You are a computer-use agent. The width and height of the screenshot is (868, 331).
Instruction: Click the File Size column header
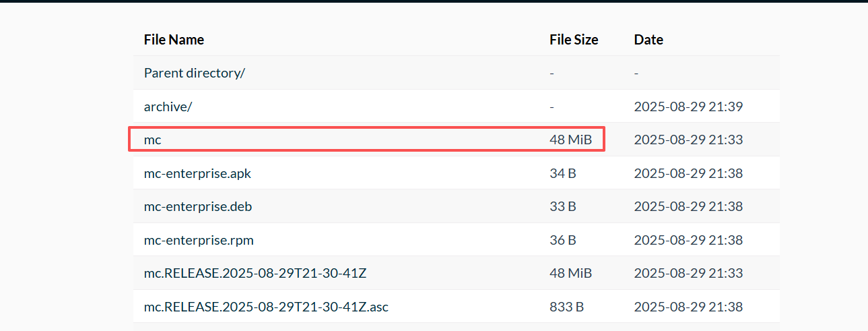(574, 40)
